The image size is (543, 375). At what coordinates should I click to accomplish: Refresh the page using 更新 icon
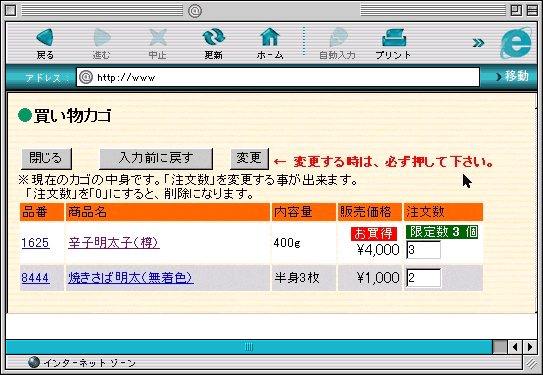[213, 37]
